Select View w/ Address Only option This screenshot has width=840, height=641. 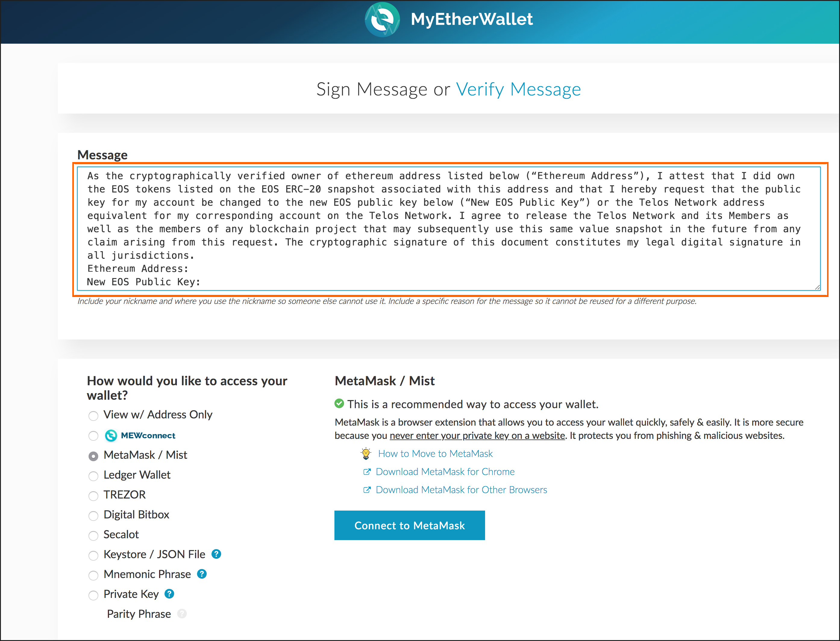(x=93, y=415)
